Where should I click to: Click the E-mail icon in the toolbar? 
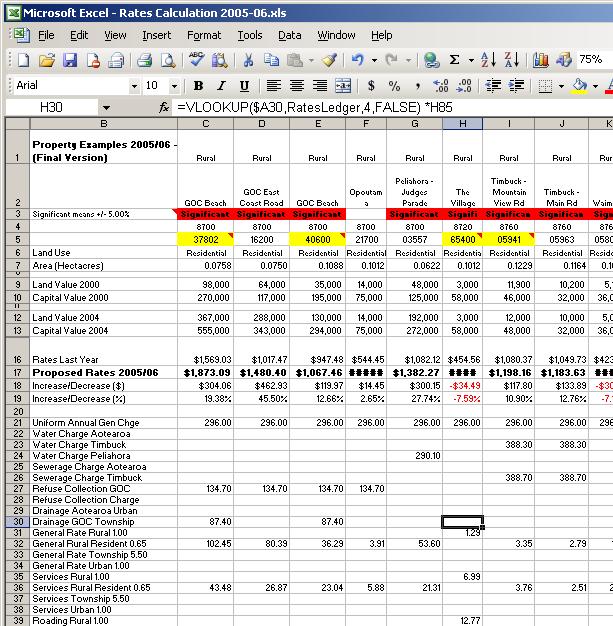tap(116, 60)
